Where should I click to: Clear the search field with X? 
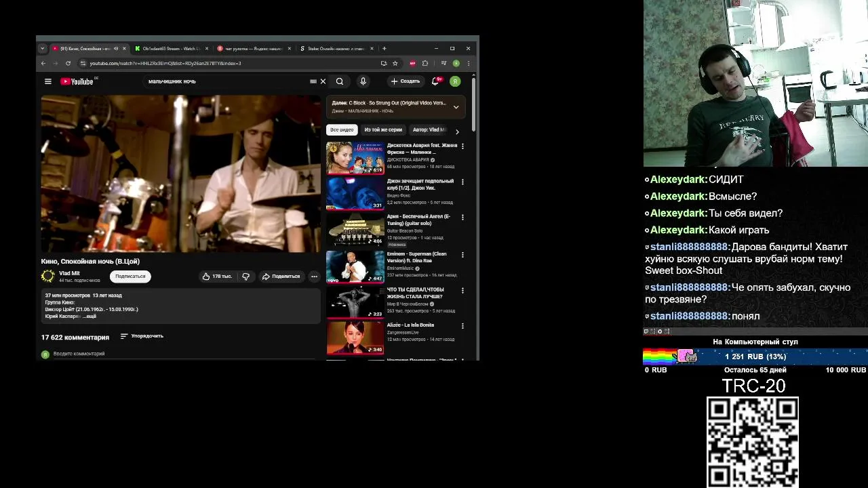[x=323, y=81]
